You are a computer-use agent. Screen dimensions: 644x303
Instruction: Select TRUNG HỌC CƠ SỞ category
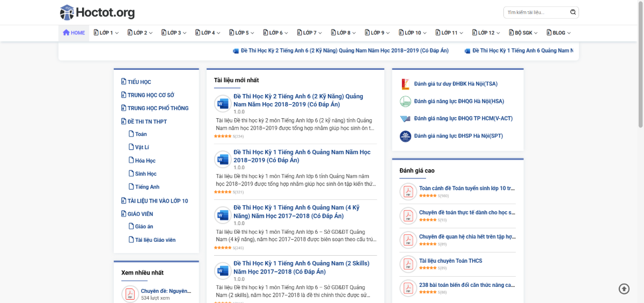(150, 95)
